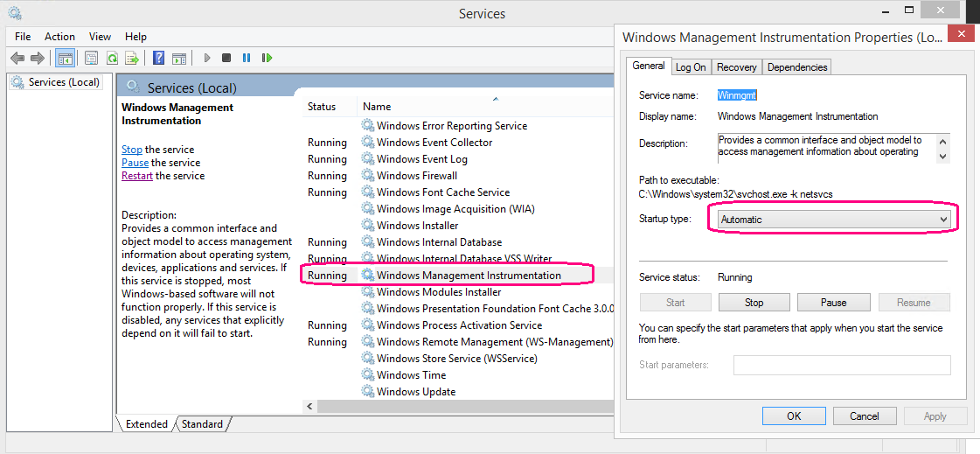This screenshot has height=454, width=980.
Task: Click the Stop Service square icon
Action: point(226,58)
